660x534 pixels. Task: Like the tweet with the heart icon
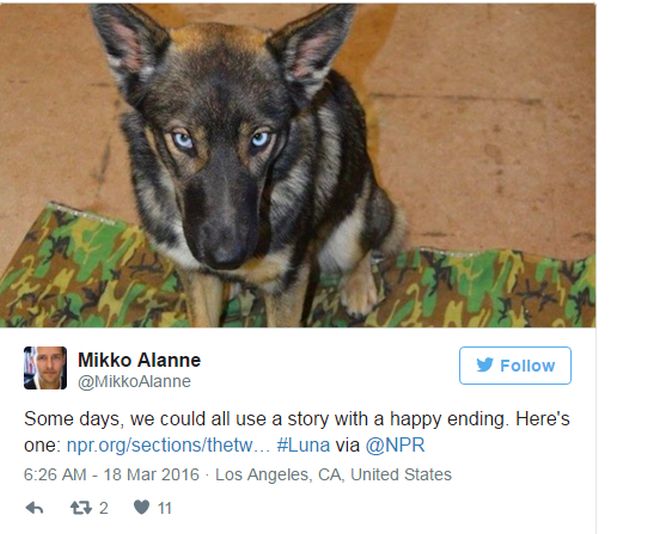tap(142, 508)
